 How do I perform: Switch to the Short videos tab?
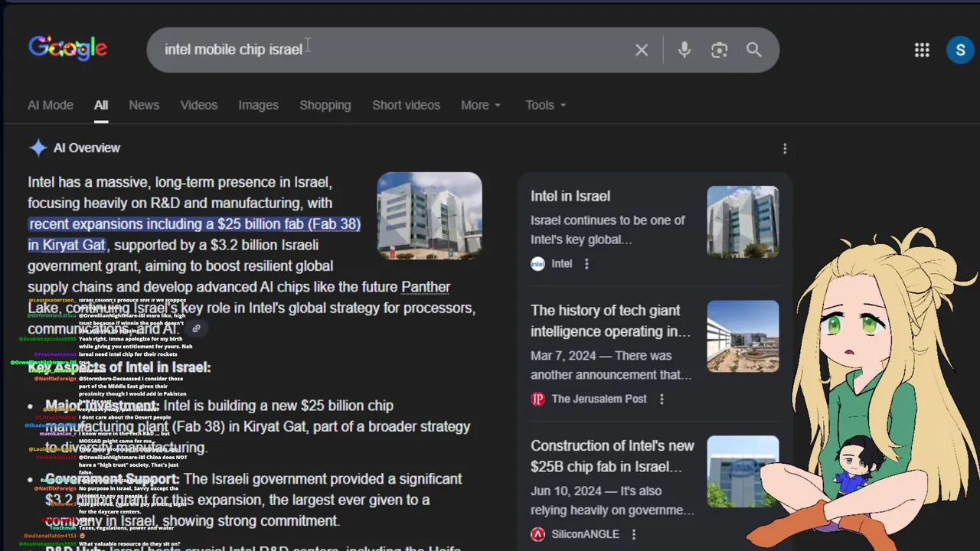[406, 106]
